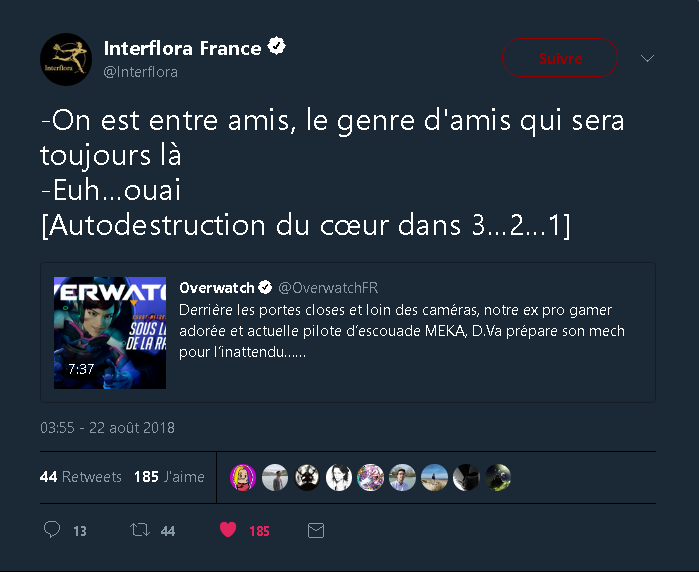Viewport: 699px width, 572px height.
Task: Open the last liker avatar in the row
Action: (x=498, y=477)
